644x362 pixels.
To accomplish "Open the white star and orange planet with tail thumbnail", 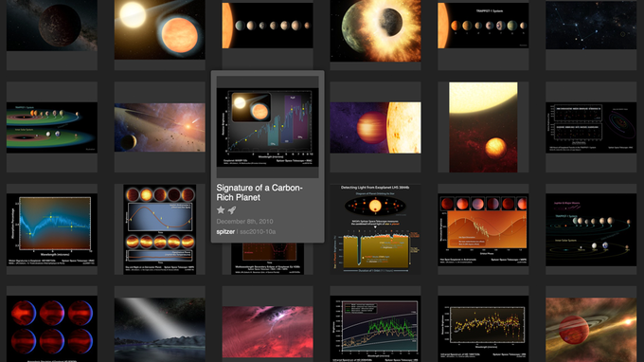I will [x=160, y=29].
